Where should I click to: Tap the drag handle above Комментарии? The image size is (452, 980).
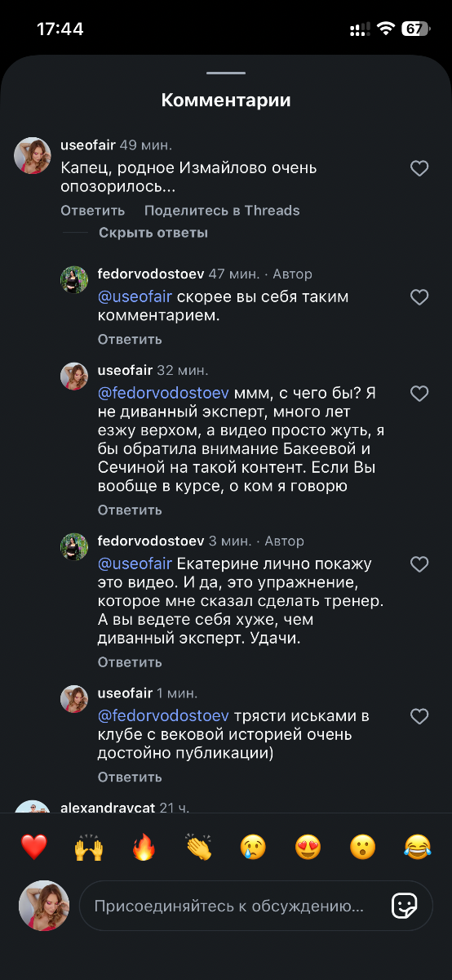point(226,74)
